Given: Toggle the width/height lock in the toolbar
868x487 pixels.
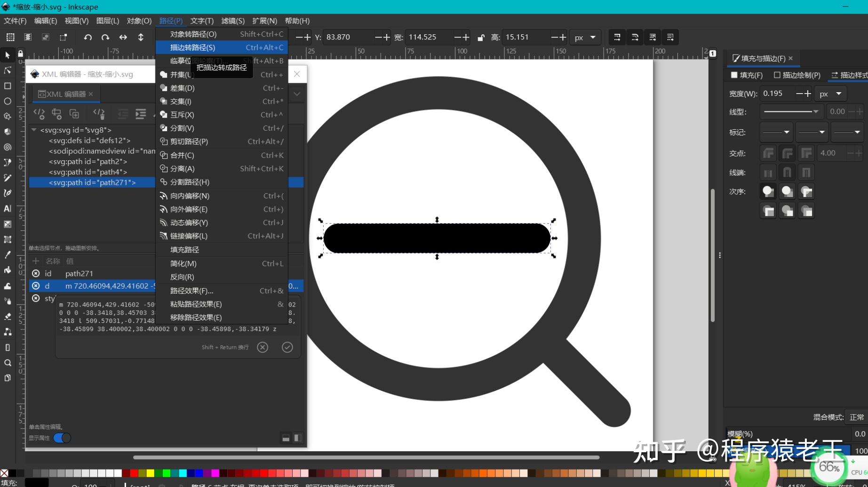Looking at the screenshot, I should point(481,37).
